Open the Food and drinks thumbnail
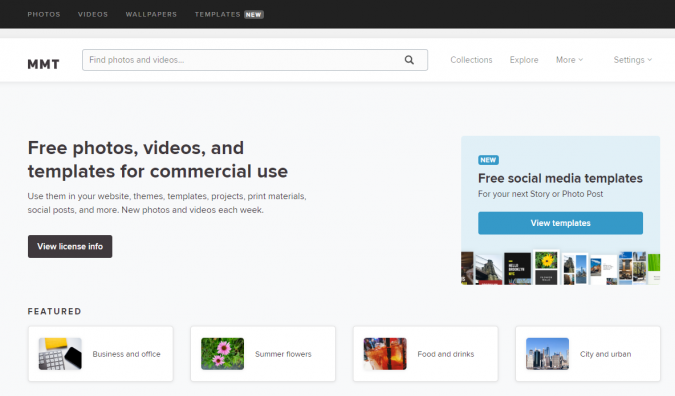This screenshot has width=675, height=396. (x=385, y=354)
